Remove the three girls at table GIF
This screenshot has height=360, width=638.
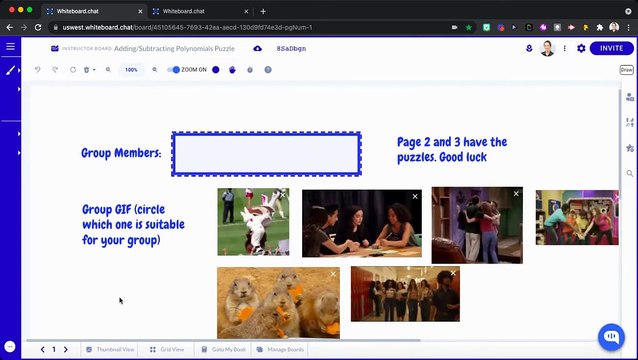point(415,196)
